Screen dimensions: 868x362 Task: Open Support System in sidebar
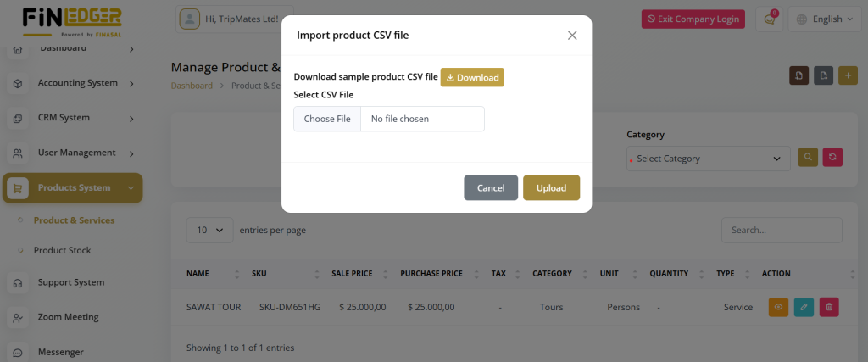[70, 282]
